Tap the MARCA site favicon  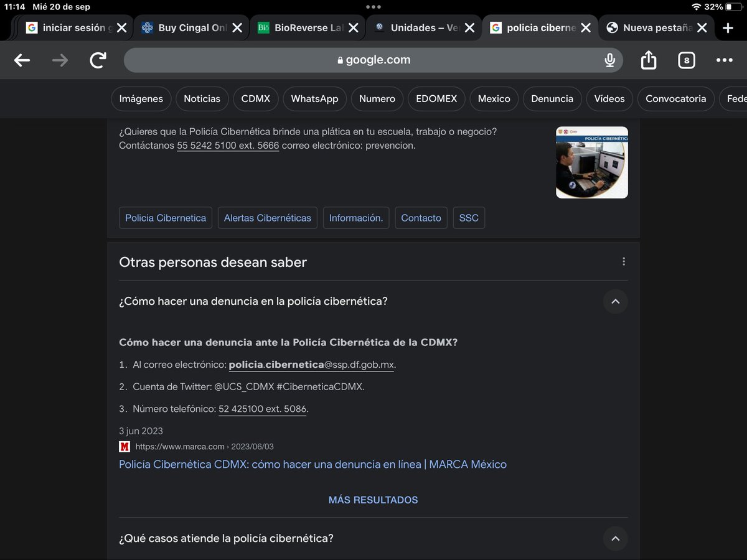(125, 447)
